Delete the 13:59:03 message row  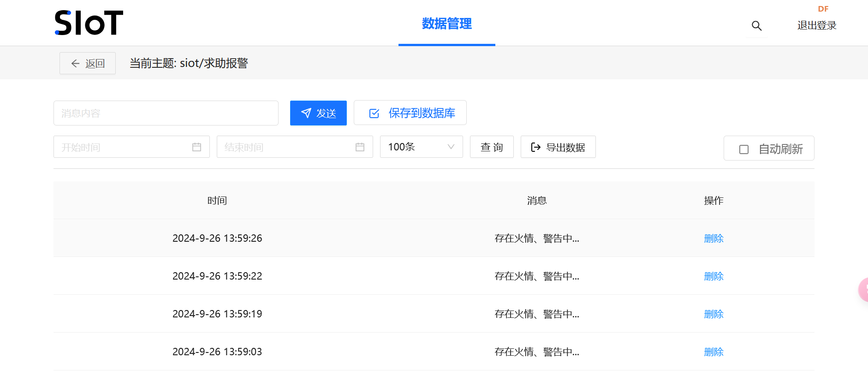point(713,352)
